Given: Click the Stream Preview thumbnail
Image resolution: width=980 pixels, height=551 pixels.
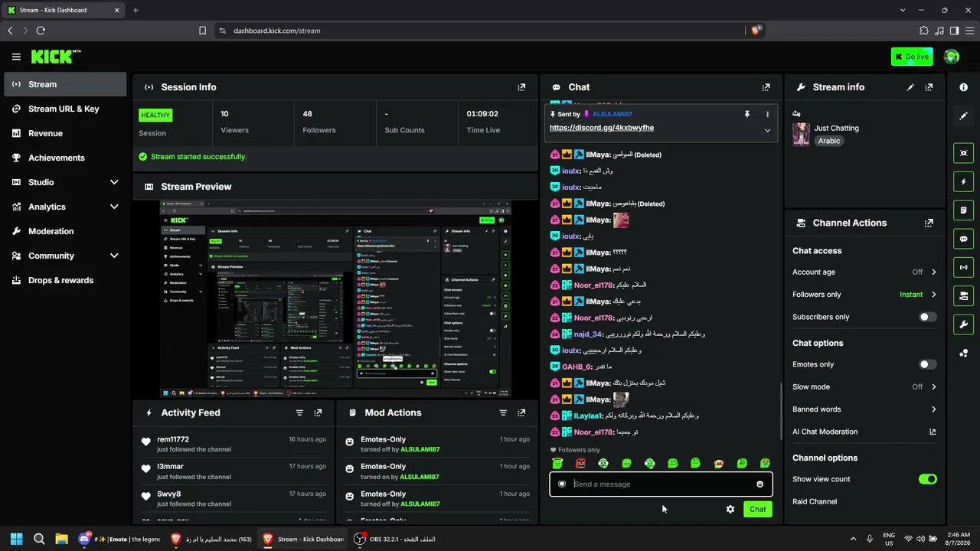Looking at the screenshot, I should [336, 299].
